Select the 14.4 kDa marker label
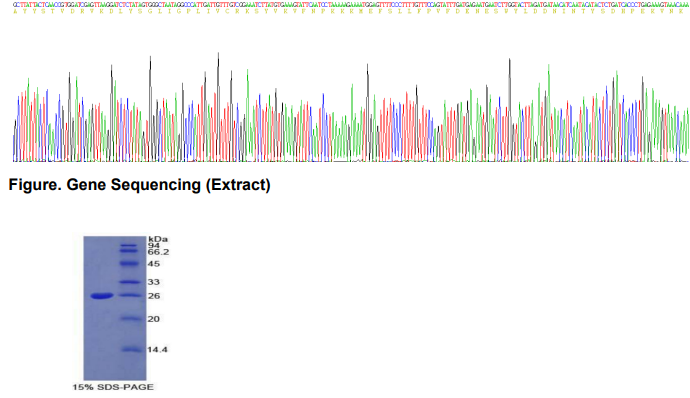This screenshot has width=690, height=398. [x=158, y=350]
